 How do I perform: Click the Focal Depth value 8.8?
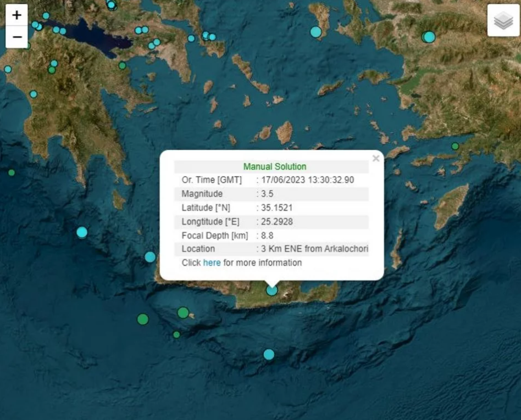pyautogui.click(x=267, y=236)
